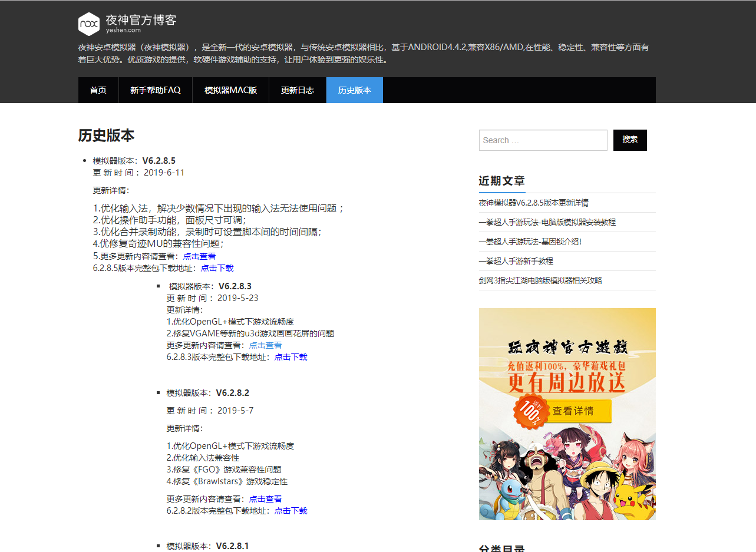Screen dimensions: 756x552
Task: Click 点击下载 link for 6.2.8.2版本完整包
Action: [x=291, y=511]
